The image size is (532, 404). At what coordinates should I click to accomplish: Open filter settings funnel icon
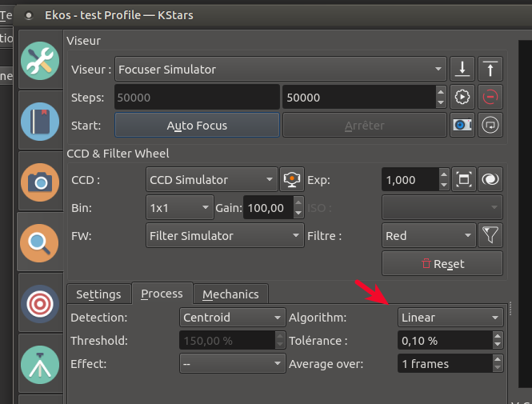pyautogui.click(x=490, y=236)
